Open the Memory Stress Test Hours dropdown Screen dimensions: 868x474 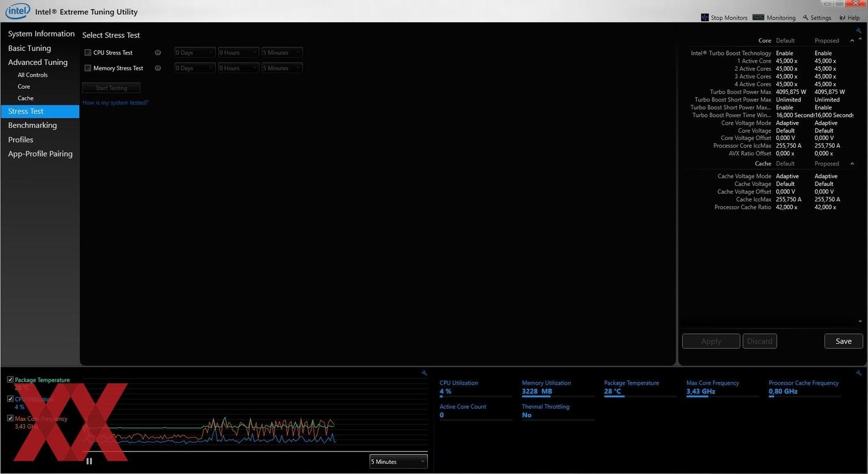pyautogui.click(x=238, y=68)
